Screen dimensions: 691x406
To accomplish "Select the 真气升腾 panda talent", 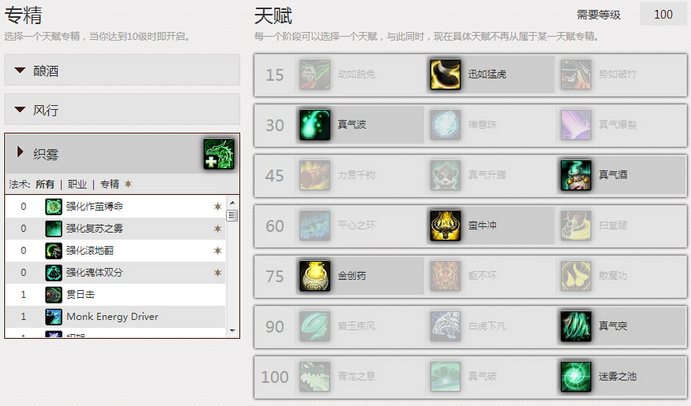I will 490,175.
